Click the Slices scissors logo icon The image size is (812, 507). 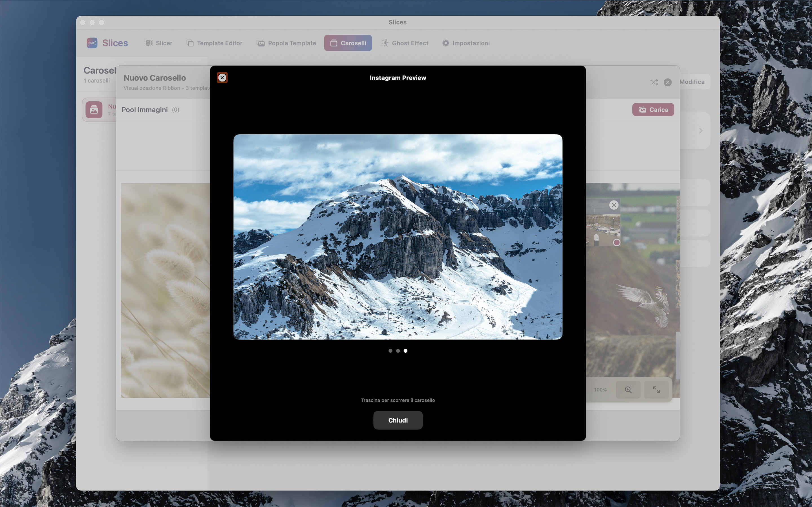tap(92, 43)
